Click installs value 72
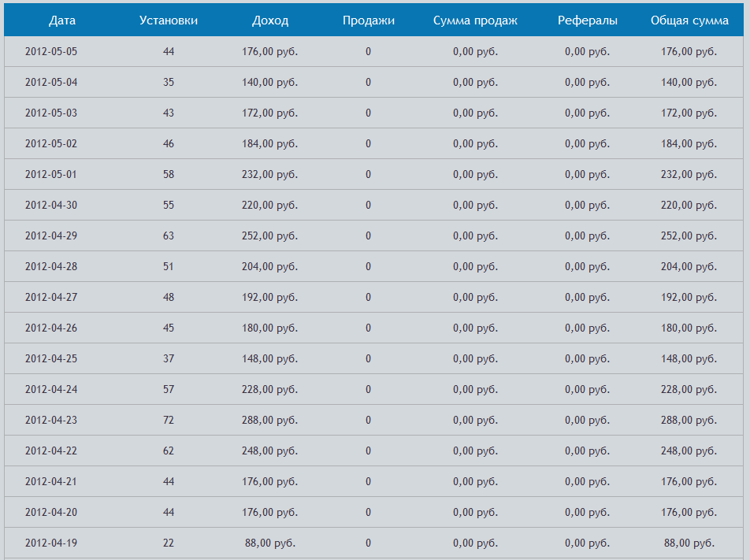 [169, 421]
